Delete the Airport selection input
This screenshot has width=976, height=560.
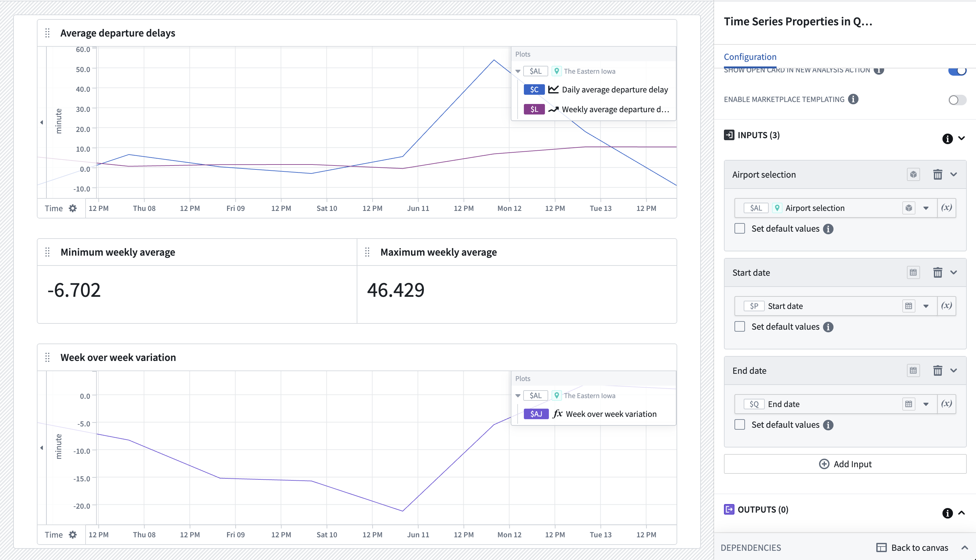(937, 175)
